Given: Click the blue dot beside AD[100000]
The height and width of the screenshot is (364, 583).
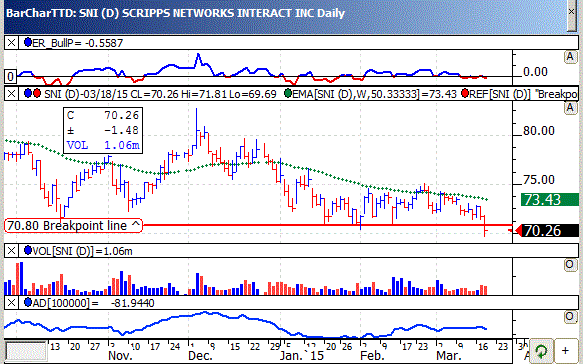Looking at the screenshot, I should (28, 302).
